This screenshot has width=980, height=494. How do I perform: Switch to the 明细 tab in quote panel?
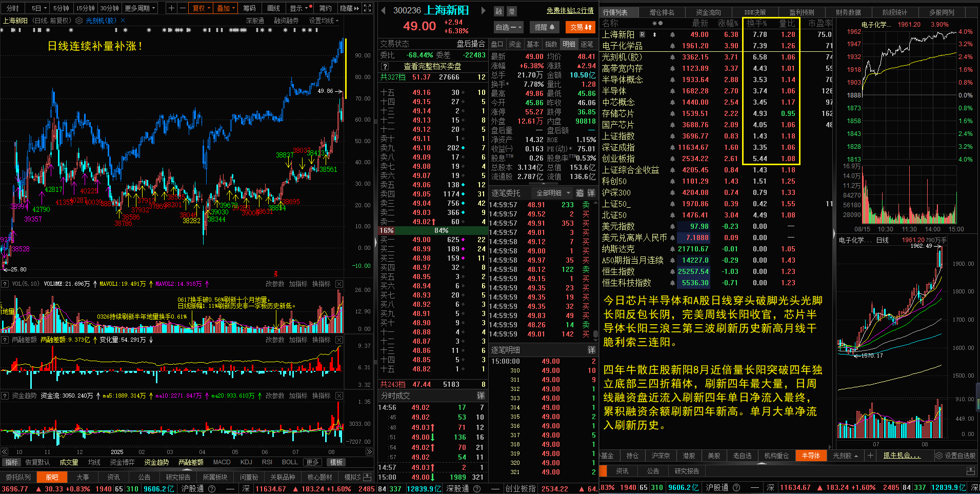(568, 44)
